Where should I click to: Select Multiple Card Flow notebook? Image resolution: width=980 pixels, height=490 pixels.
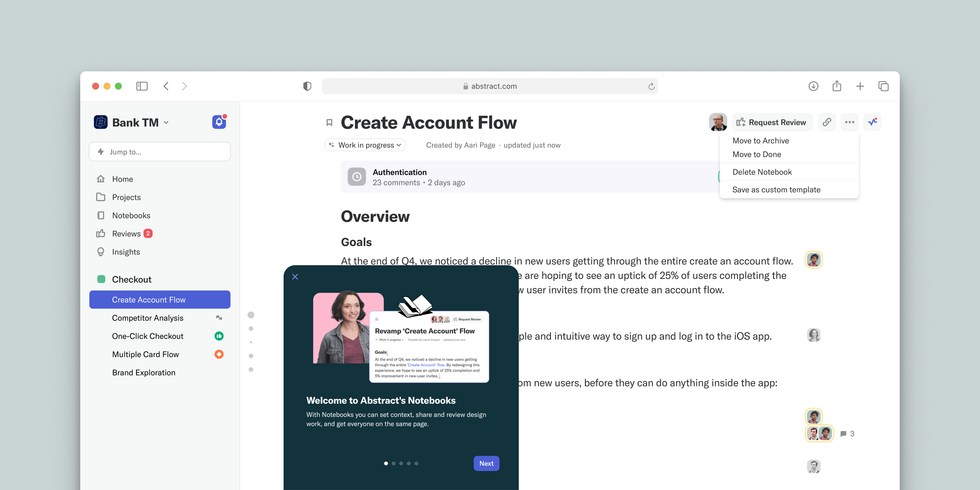145,355
